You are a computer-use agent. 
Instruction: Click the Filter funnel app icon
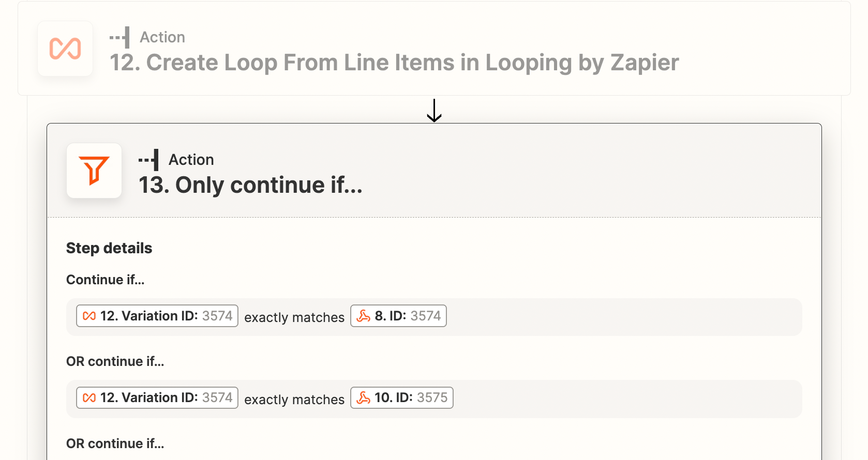(x=94, y=171)
